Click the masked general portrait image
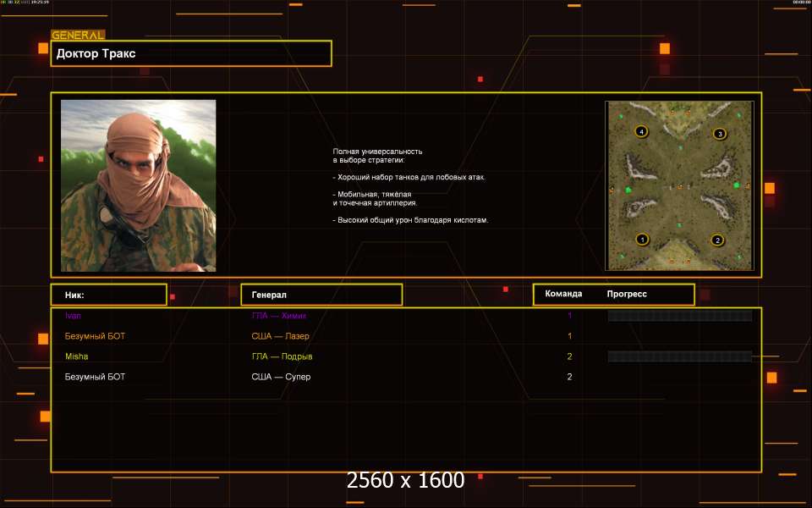Screen dimensions: 812x508 (138, 185)
